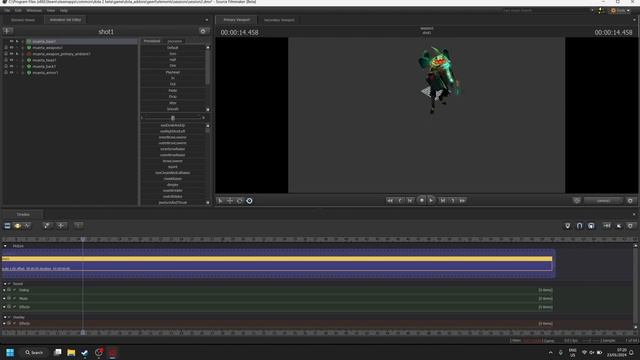The height and width of the screenshot is (360, 640).
Task: Jump playback to the first frame
Action: pyautogui.click(x=390, y=200)
